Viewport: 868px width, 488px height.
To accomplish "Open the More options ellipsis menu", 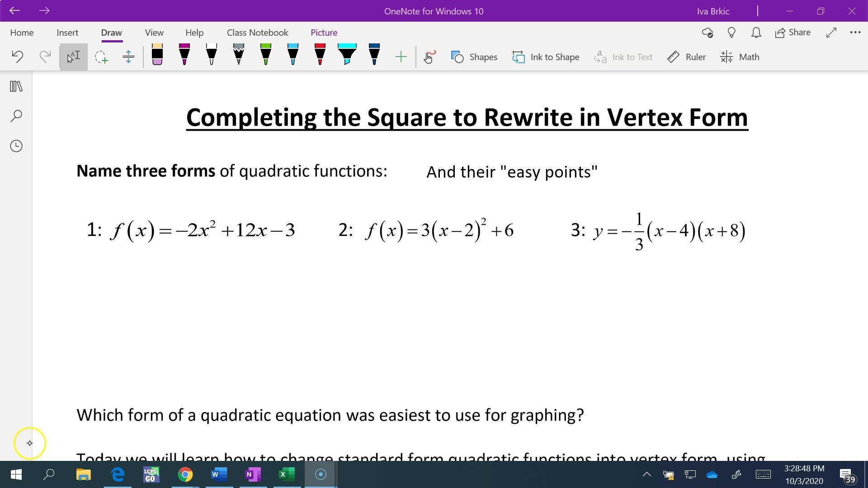I will tap(855, 32).
